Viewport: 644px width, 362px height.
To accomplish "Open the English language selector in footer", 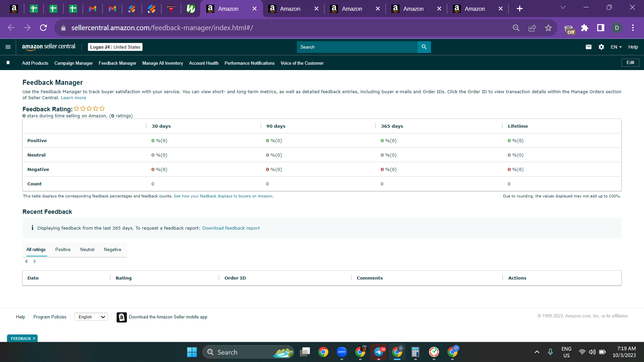I will click(91, 317).
